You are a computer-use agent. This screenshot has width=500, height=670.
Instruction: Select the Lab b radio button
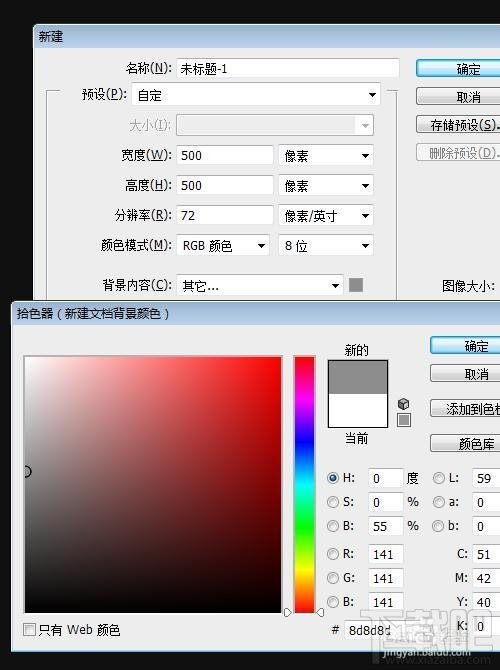[438, 526]
